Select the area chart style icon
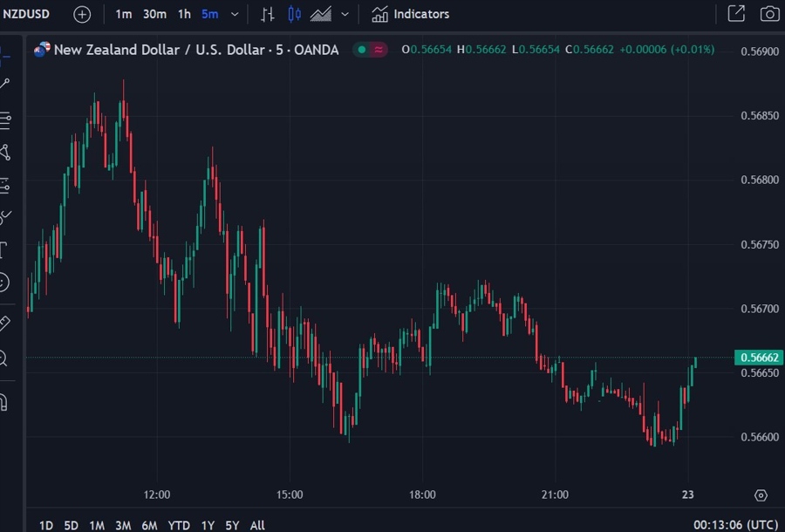Image resolution: width=785 pixels, height=532 pixels. click(x=321, y=14)
